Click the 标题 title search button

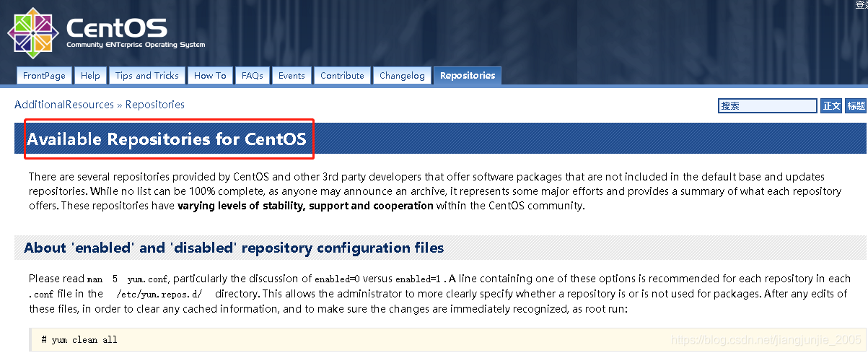tap(856, 106)
